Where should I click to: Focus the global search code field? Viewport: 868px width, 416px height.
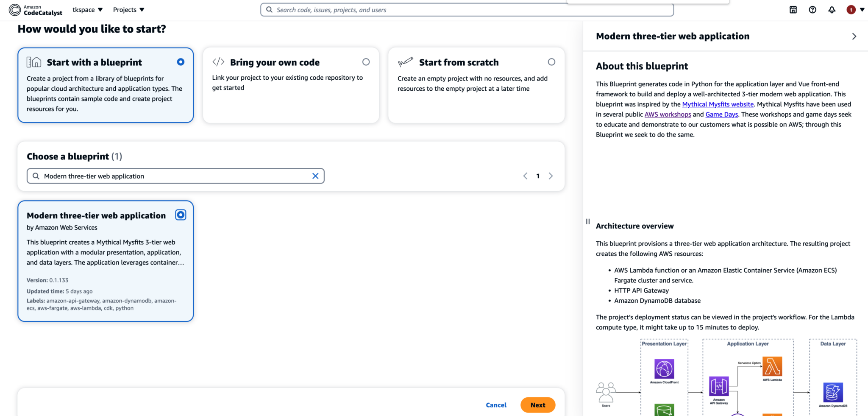466,10
